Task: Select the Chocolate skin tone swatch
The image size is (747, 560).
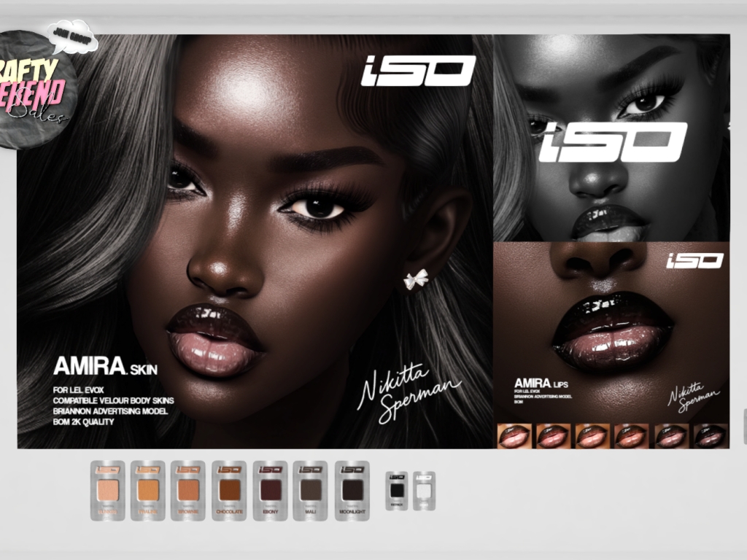Action: coord(229,491)
